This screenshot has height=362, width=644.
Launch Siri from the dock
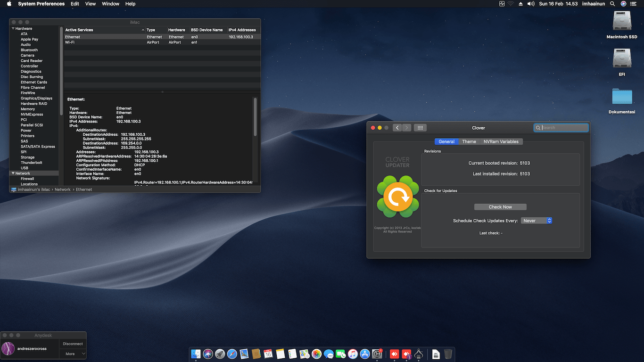[x=208, y=354]
